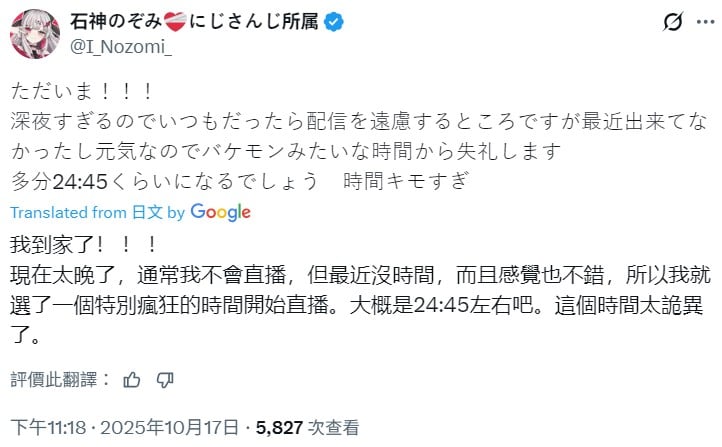
Task: Click the "Translated from" label
Action: (67, 212)
